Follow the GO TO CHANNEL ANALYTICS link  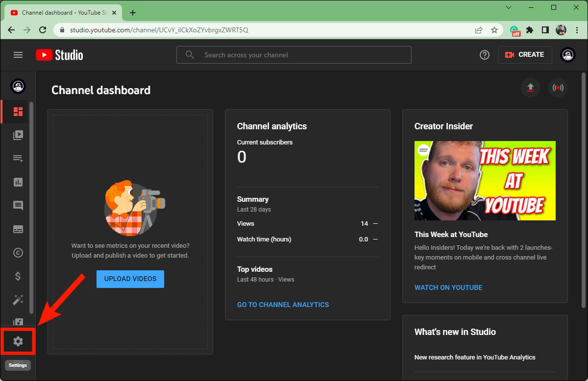click(283, 305)
